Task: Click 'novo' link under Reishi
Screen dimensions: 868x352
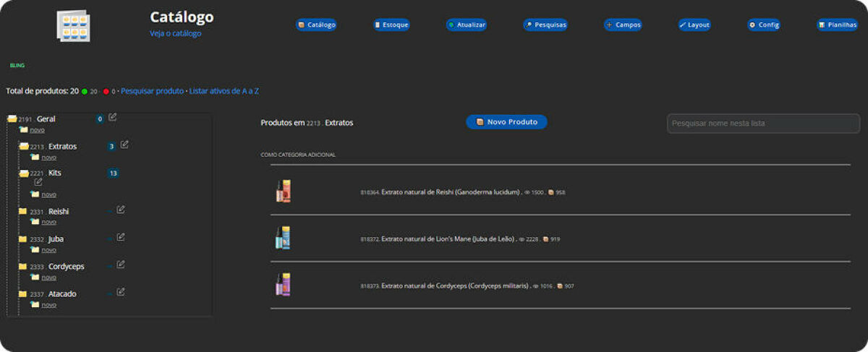Action: pyautogui.click(x=48, y=222)
